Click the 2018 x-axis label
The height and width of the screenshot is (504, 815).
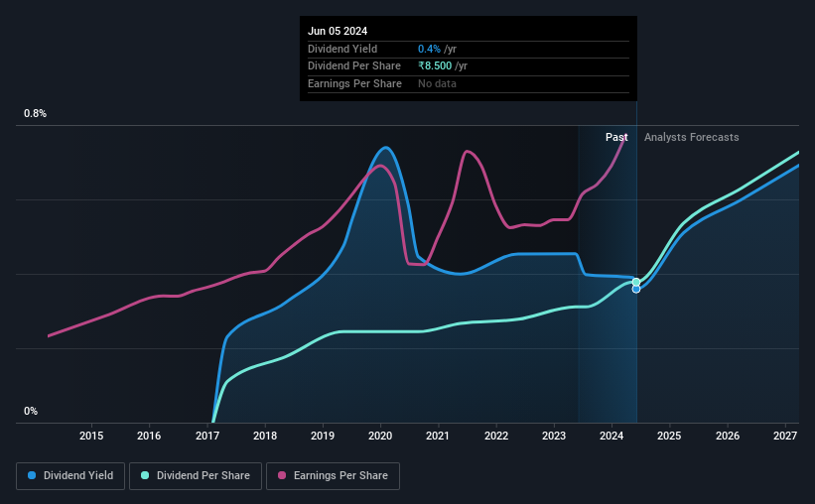[265, 436]
